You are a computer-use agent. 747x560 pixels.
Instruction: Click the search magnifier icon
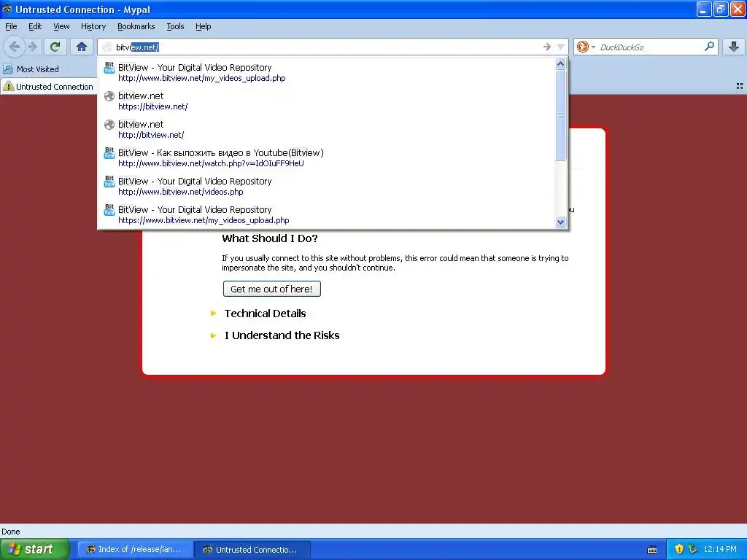coord(709,46)
